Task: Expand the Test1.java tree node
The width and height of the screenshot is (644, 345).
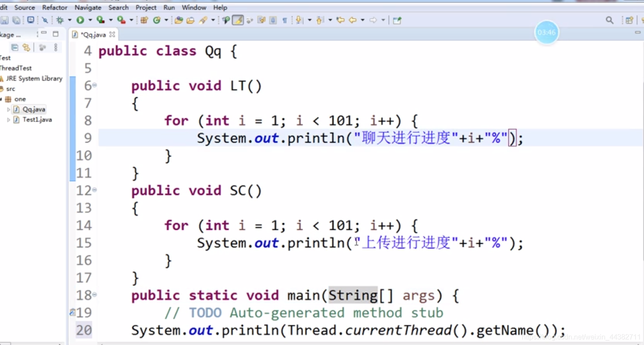Action: (8, 120)
